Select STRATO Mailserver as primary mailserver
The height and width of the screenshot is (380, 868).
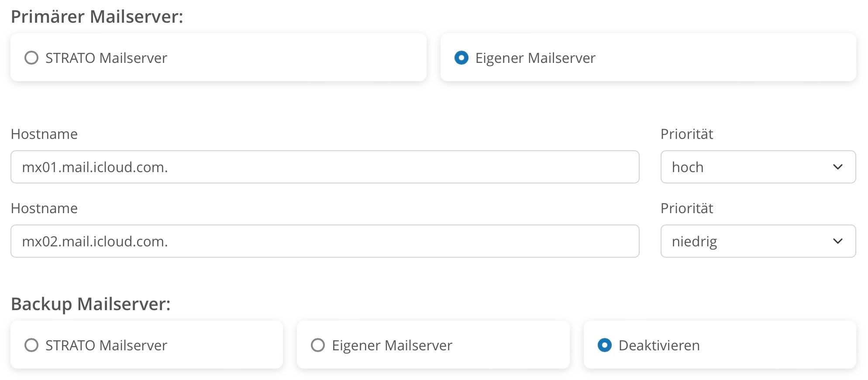[x=31, y=58]
